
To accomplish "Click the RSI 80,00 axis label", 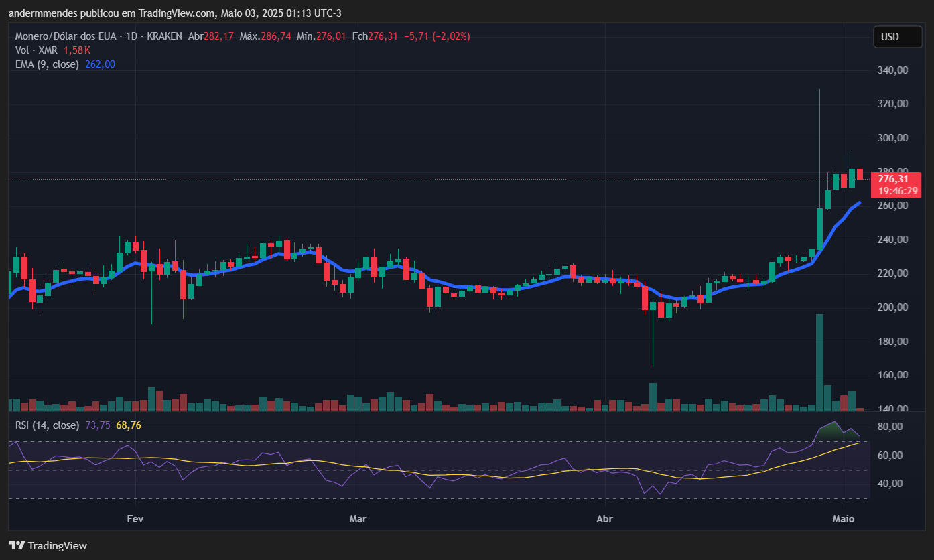I will pyautogui.click(x=890, y=427).
